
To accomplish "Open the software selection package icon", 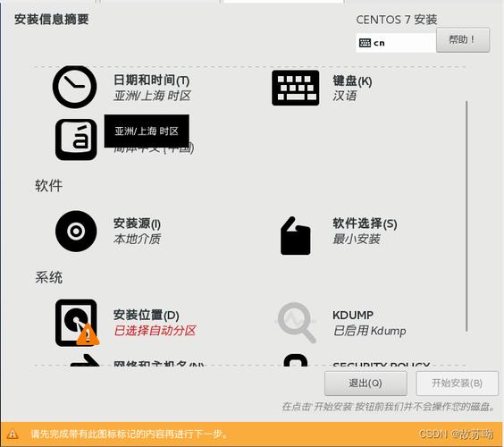I will [x=296, y=236].
